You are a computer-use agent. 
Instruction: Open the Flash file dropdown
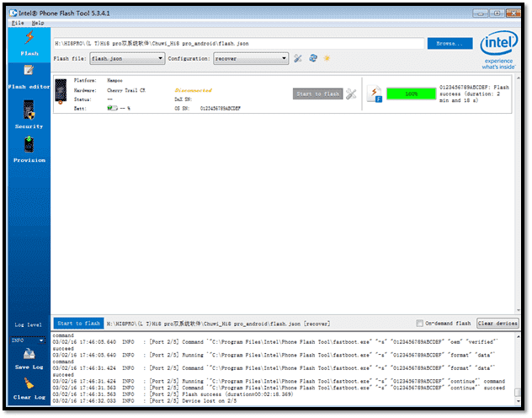click(x=127, y=59)
